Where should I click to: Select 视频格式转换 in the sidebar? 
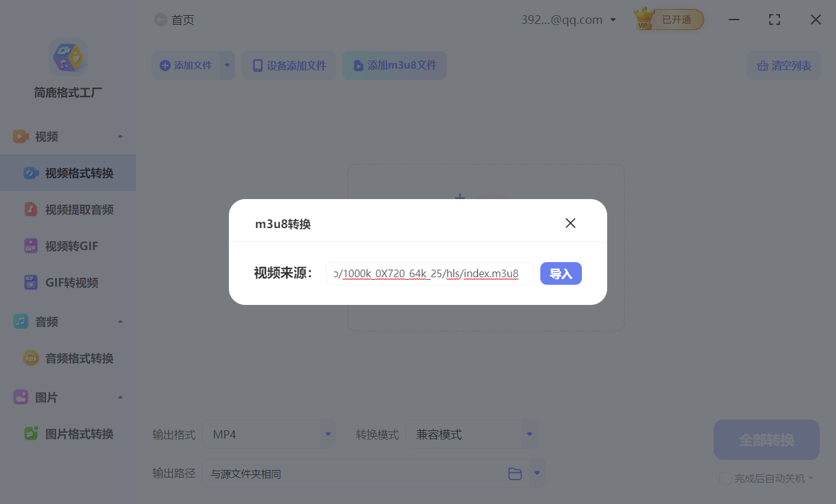(x=79, y=173)
